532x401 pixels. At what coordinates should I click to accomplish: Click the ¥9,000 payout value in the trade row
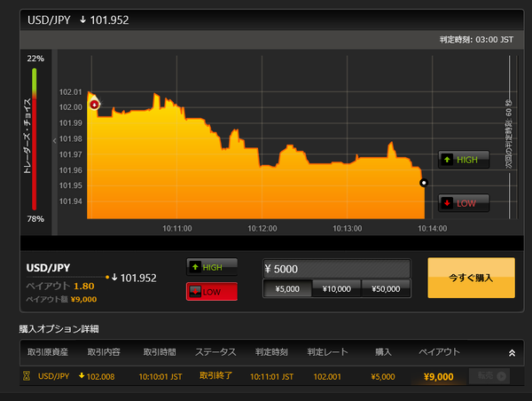coord(438,376)
